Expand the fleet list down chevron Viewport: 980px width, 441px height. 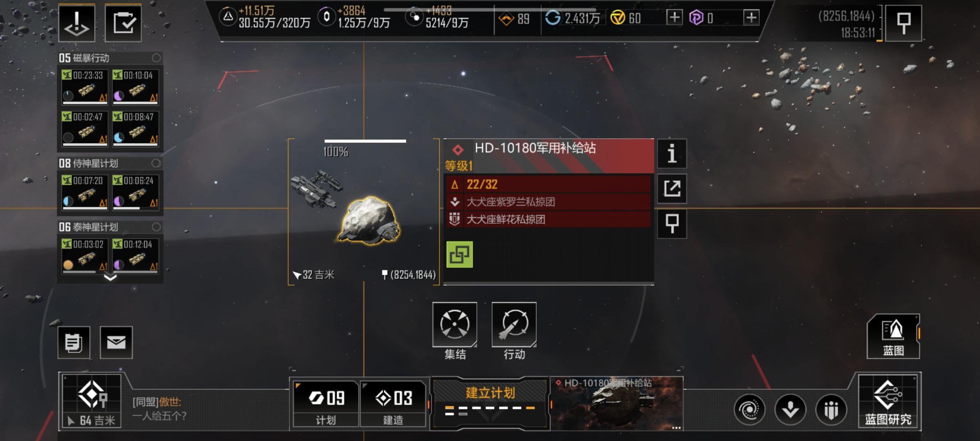(x=110, y=278)
